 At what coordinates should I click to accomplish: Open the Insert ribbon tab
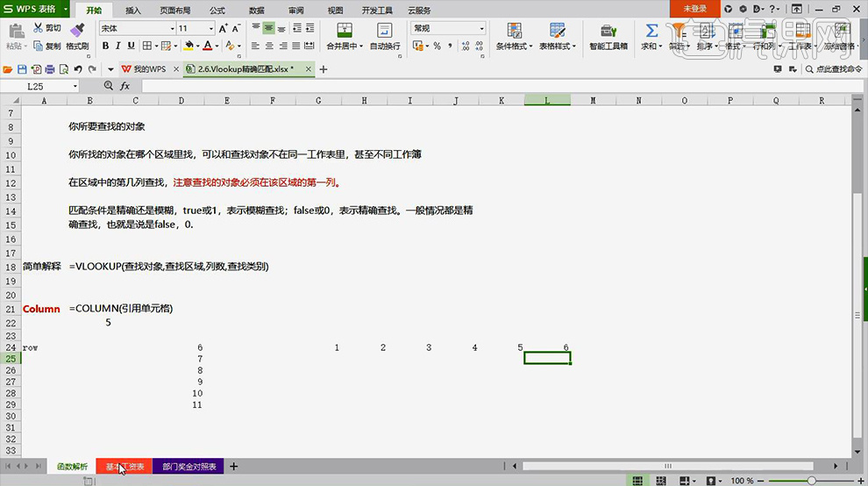[133, 10]
